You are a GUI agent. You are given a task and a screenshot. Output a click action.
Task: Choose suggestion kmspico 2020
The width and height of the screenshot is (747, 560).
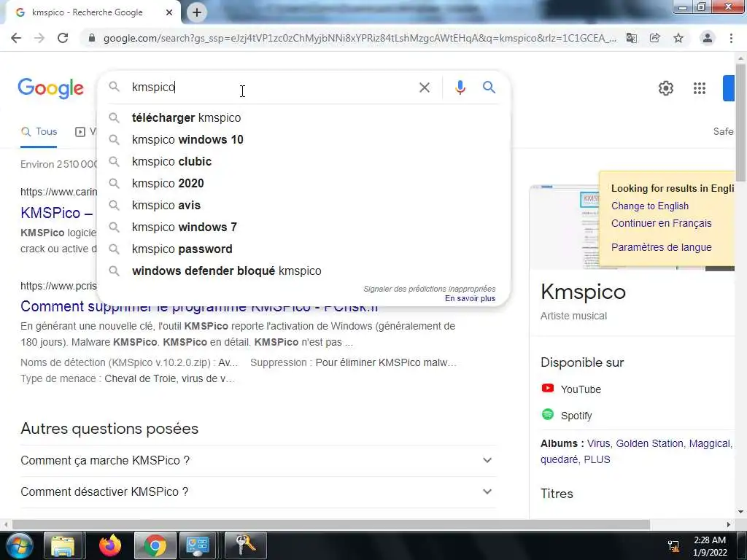[303, 183]
